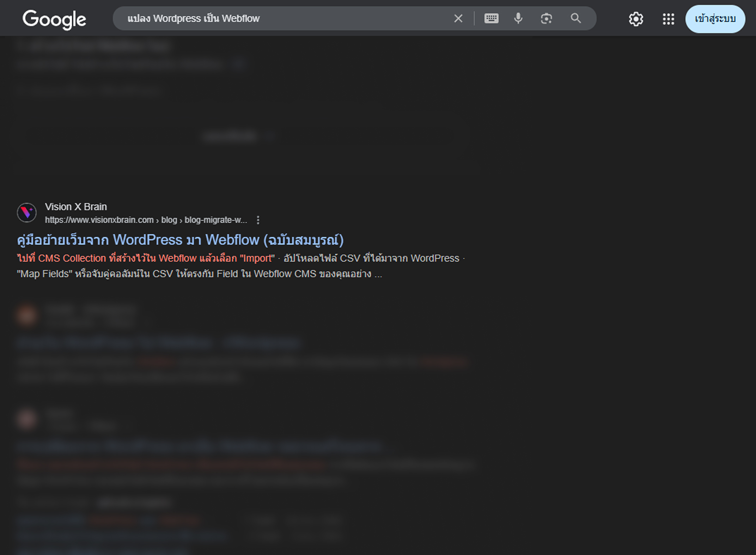Screen dimensions: 756x555
Task: Submit search with the magnifying glass icon
Action: click(x=576, y=18)
